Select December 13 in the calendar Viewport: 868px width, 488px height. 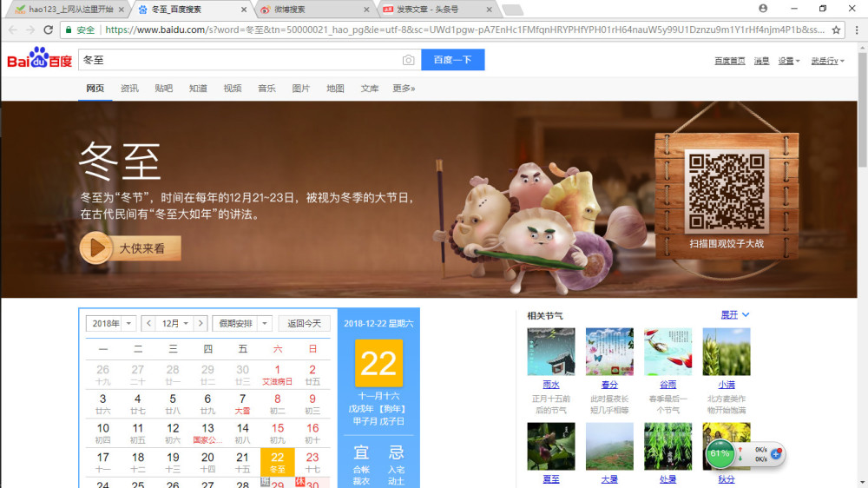[207, 433]
